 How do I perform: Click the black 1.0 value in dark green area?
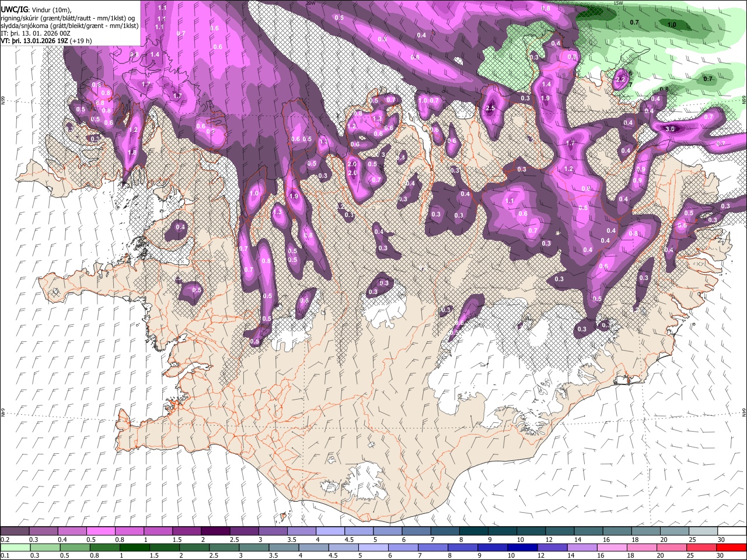672,24
